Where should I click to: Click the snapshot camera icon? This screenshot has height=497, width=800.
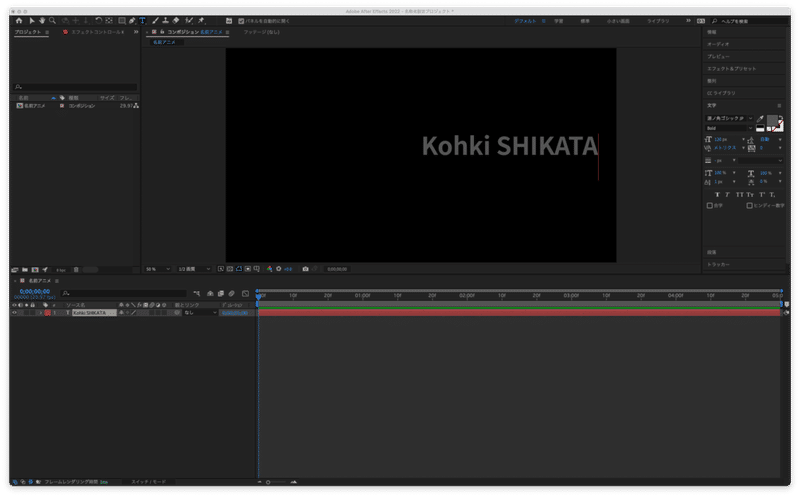[x=305, y=269]
